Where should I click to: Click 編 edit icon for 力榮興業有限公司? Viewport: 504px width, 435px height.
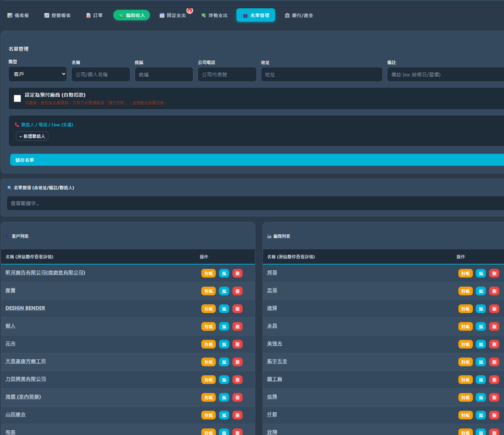tap(224, 380)
